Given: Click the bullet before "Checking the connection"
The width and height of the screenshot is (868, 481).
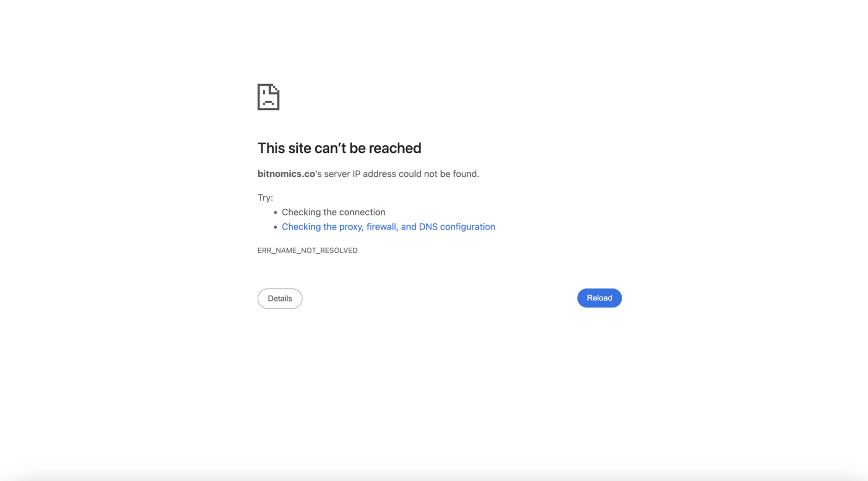Looking at the screenshot, I should (276, 213).
